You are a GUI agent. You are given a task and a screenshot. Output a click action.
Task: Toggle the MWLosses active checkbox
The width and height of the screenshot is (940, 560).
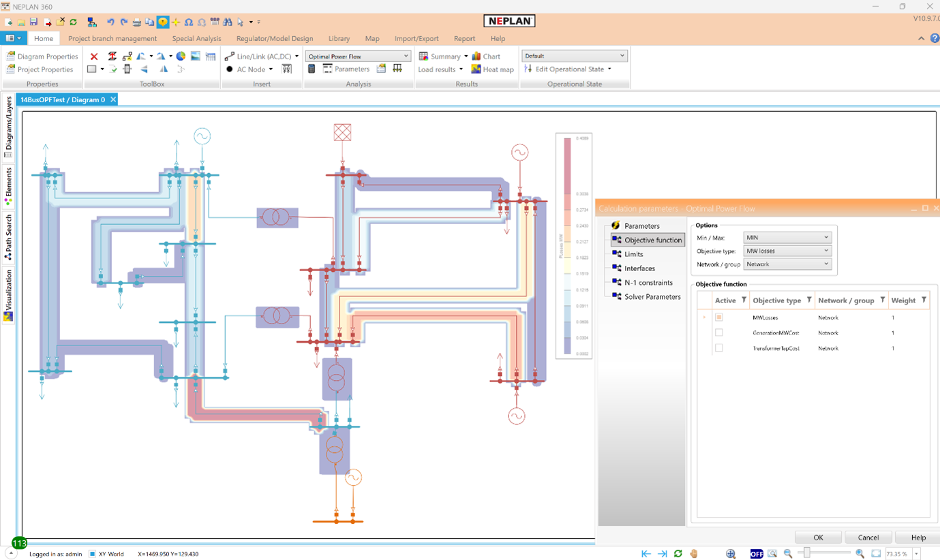click(x=718, y=317)
